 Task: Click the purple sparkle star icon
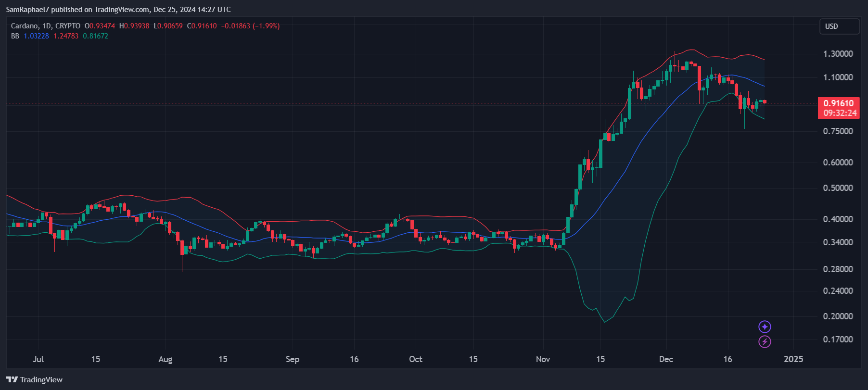(765, 327)
